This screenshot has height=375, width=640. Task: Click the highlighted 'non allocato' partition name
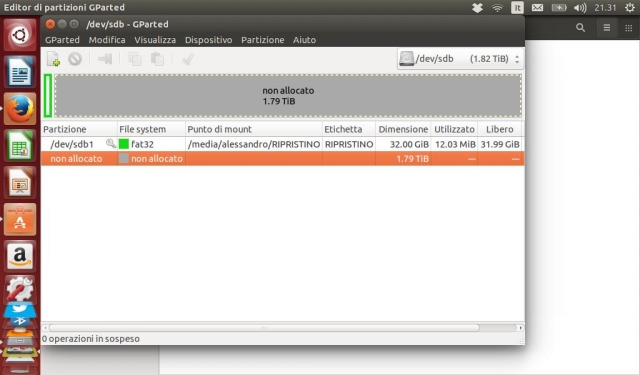pyautogui.click(x=76, y=159)
